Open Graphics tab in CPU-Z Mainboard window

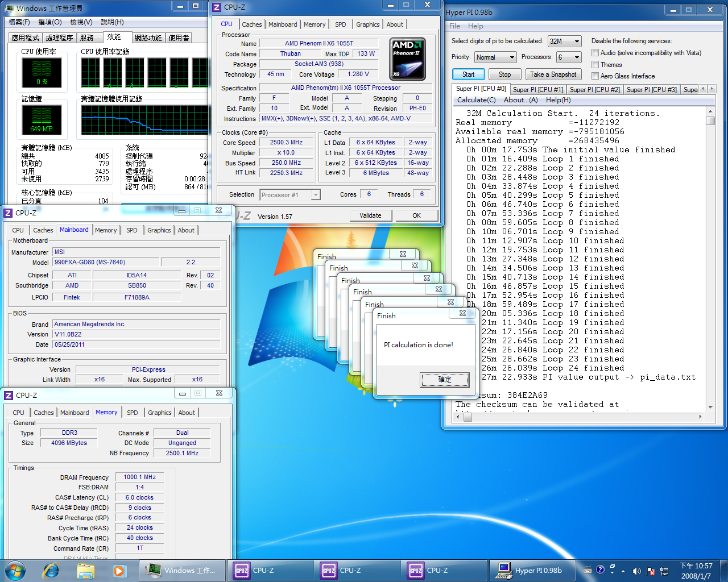tap(159, 230)
